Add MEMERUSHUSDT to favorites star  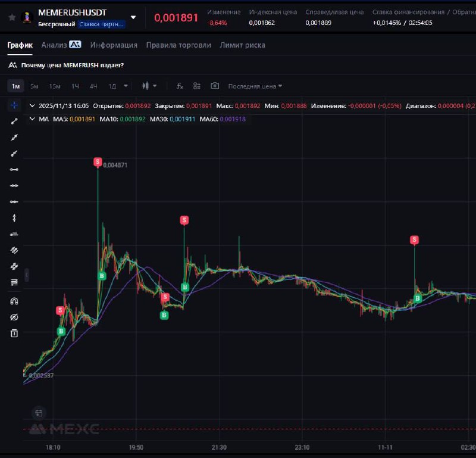12,17
